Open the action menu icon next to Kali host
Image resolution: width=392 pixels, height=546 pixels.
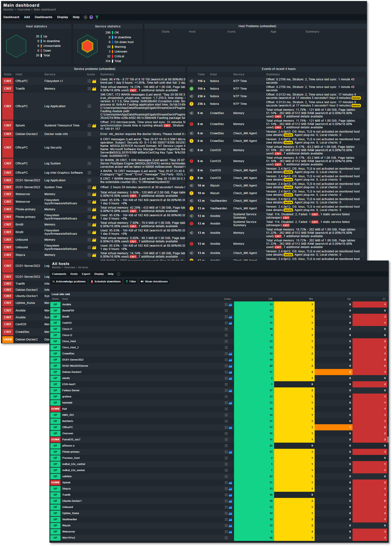click(226, 409)
